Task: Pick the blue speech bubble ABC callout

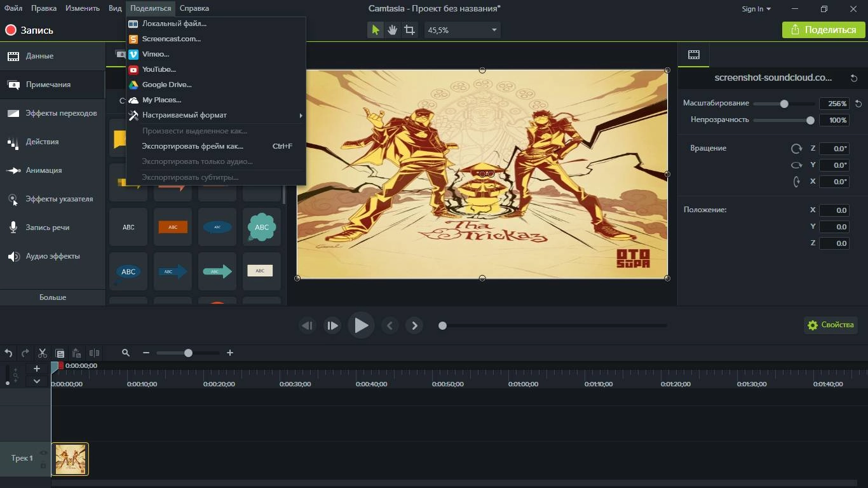Action: [128, 271]
